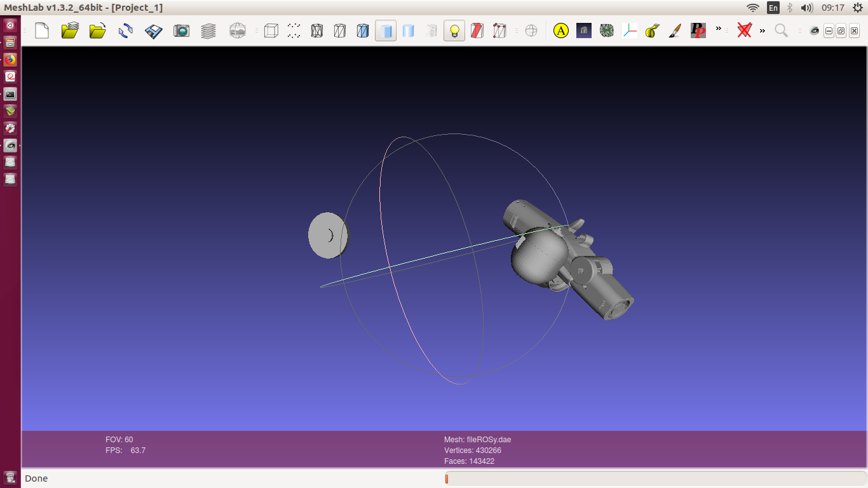The width and height of the screenshot is (868, 488).
Task: Click the red X delete faces icon
Action: point(745,30)
